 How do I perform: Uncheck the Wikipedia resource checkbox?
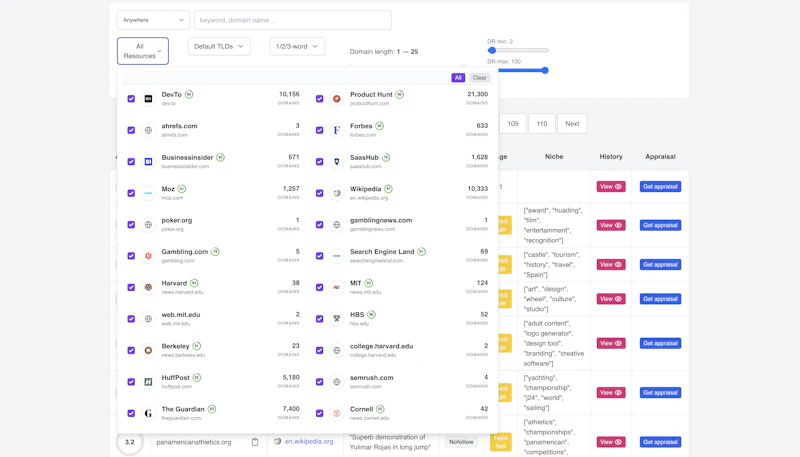pyautogui.click(x=319, y=193)
